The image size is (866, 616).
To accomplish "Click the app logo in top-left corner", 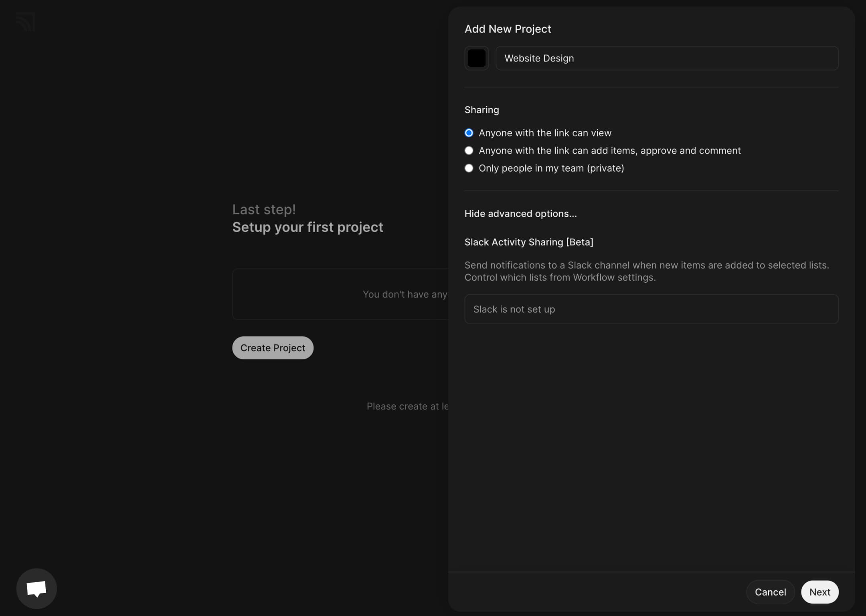I will (x=26, y=22).
